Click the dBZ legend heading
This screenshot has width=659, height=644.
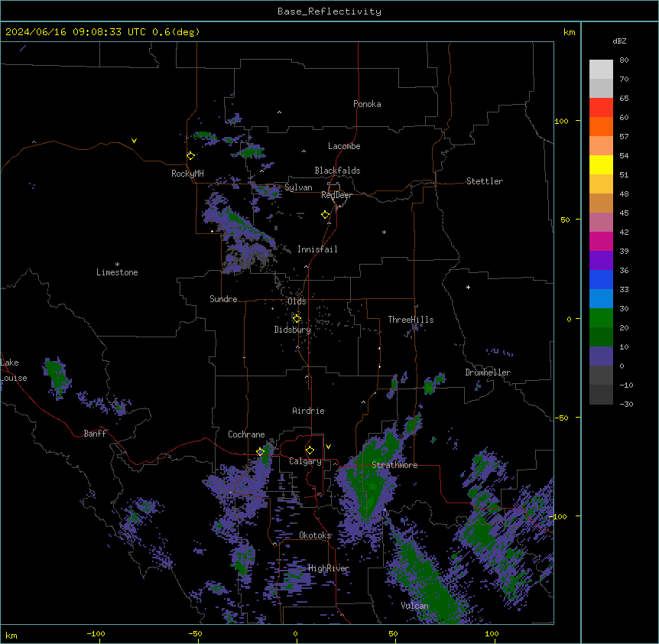pos(619,41)
